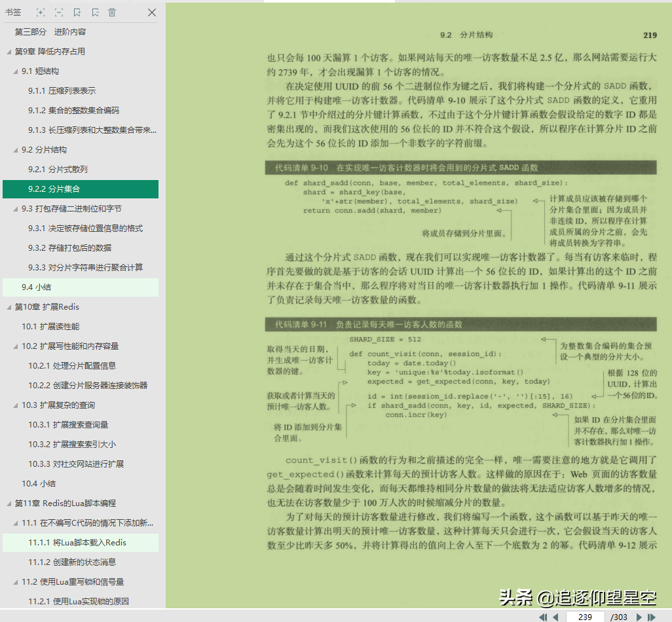Open bookmark 10.4 小结
The image size is (672, 622).
click(x=39, y=484)
